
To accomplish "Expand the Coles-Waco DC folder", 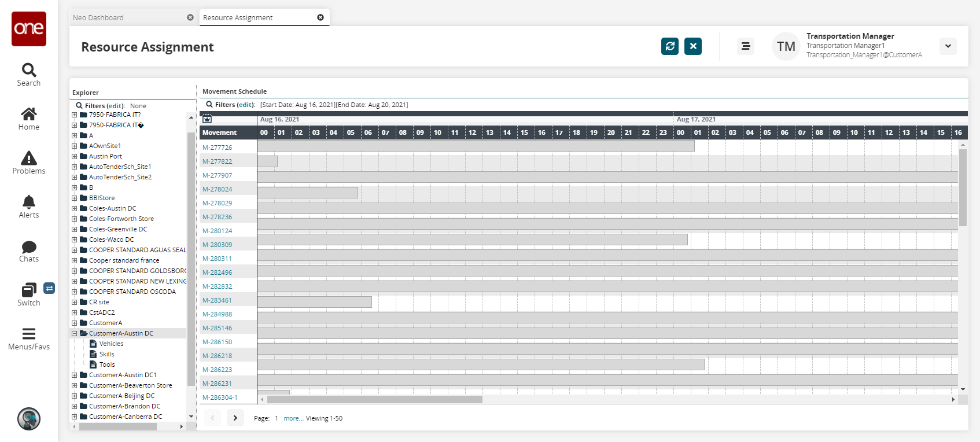I will click(74, 240).
